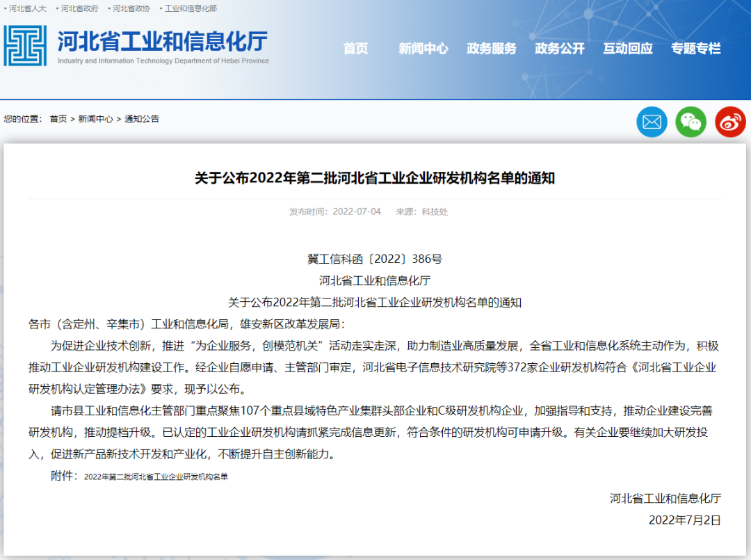Open the 首页 navigation menu
The image size is (751, 560).
pos(356,49)
